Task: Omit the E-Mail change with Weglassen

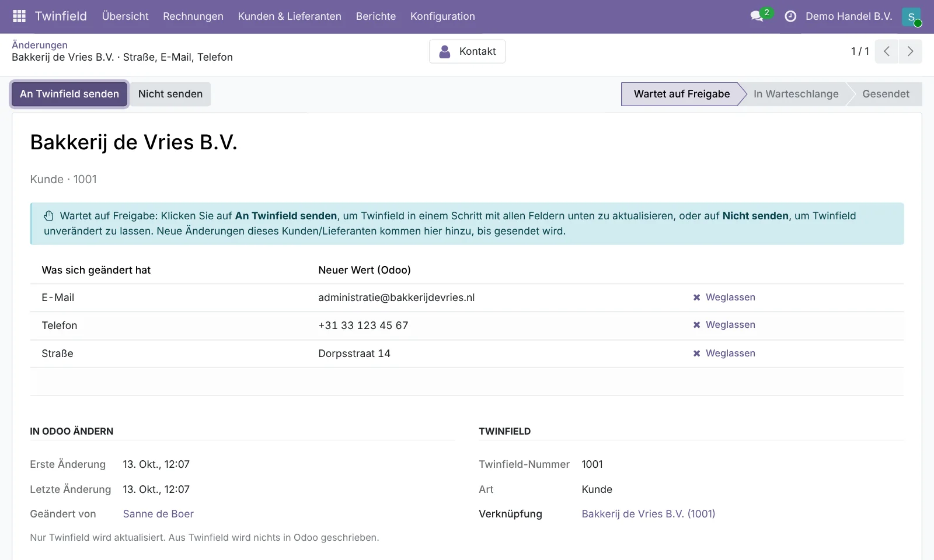Action: click(x=724, y=297)
